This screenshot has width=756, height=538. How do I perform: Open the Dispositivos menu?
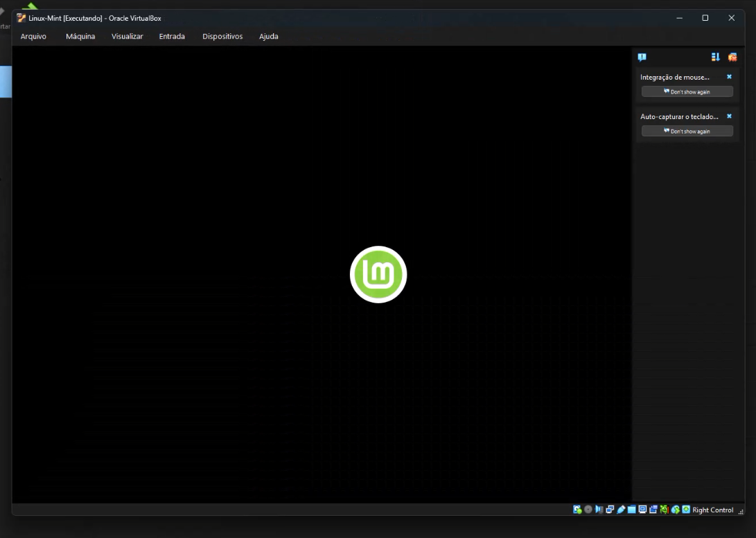pos(222,36)
